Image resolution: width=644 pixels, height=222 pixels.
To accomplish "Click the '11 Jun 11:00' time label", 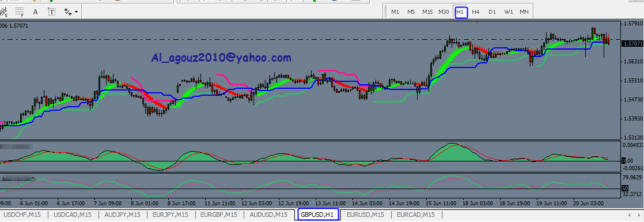I will 220,204.
